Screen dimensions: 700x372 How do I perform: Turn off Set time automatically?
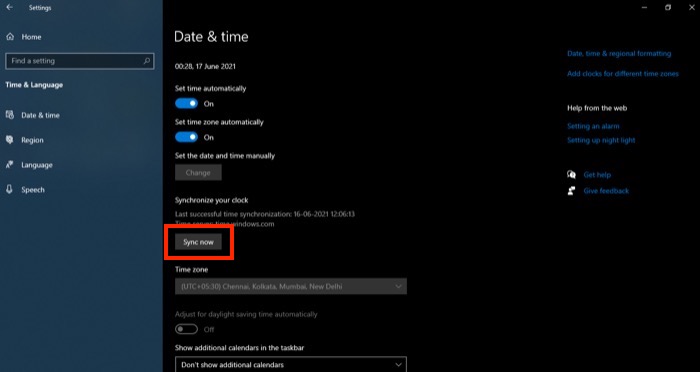[x=186, y=104]
